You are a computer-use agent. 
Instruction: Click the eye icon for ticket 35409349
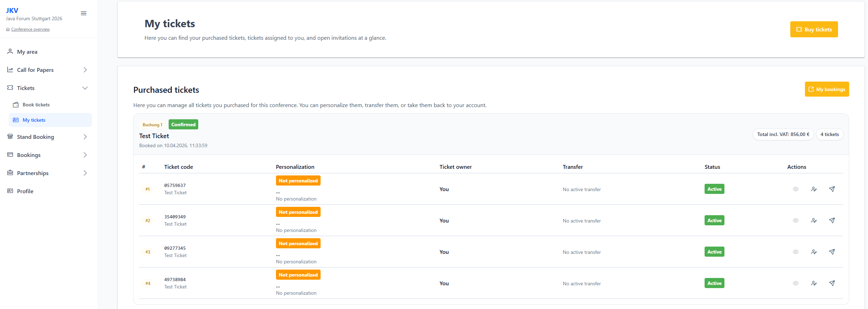click(796, 220)
